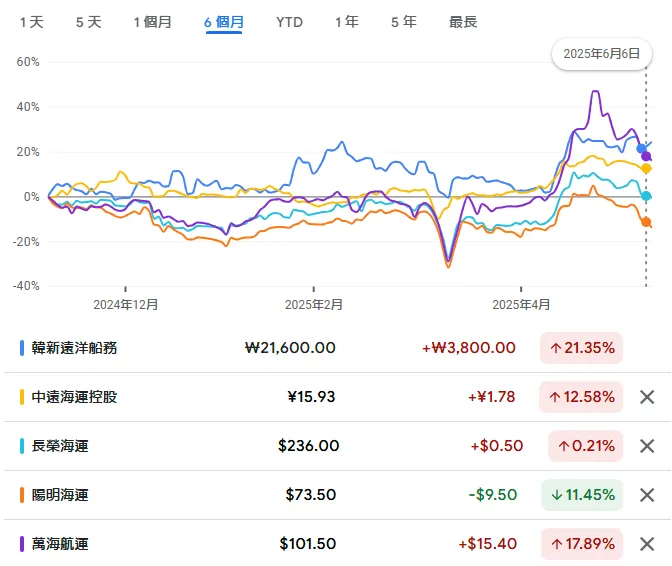This screenshot has height=566, width=672.
Task: Remove 中遠海運控股 from comparison
Action: click(x=647, y=397)
